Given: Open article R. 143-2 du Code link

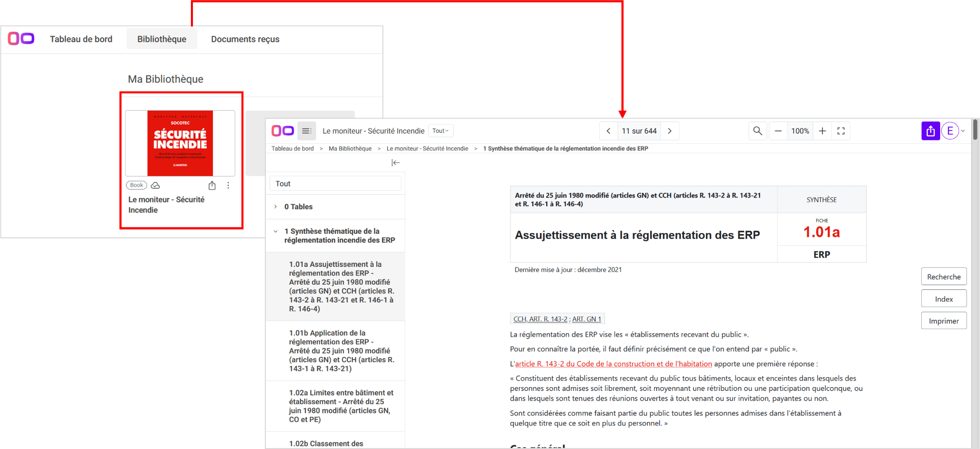Looking at the screenshot, I should 614,364.
